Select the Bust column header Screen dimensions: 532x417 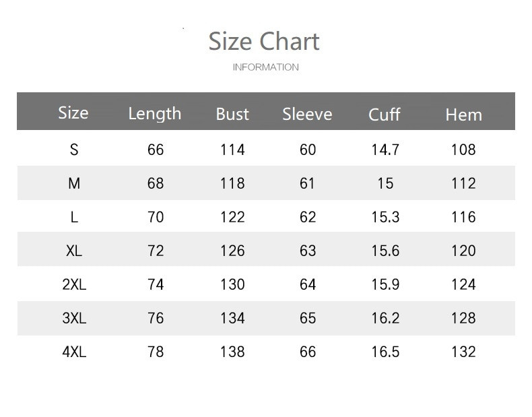pos(232,115)
